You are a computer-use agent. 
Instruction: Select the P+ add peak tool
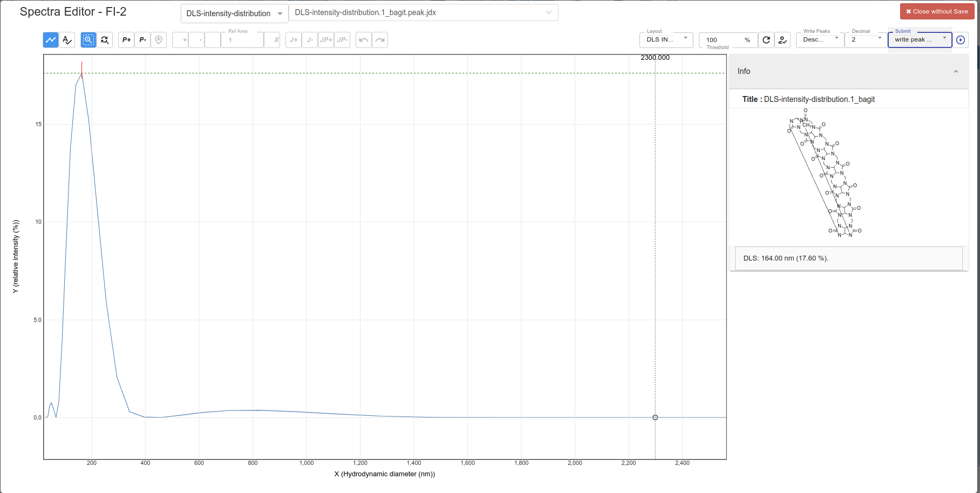tap(126, 39)
